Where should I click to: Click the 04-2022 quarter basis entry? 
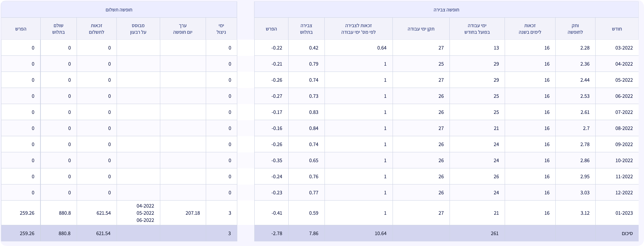[145, 206]
